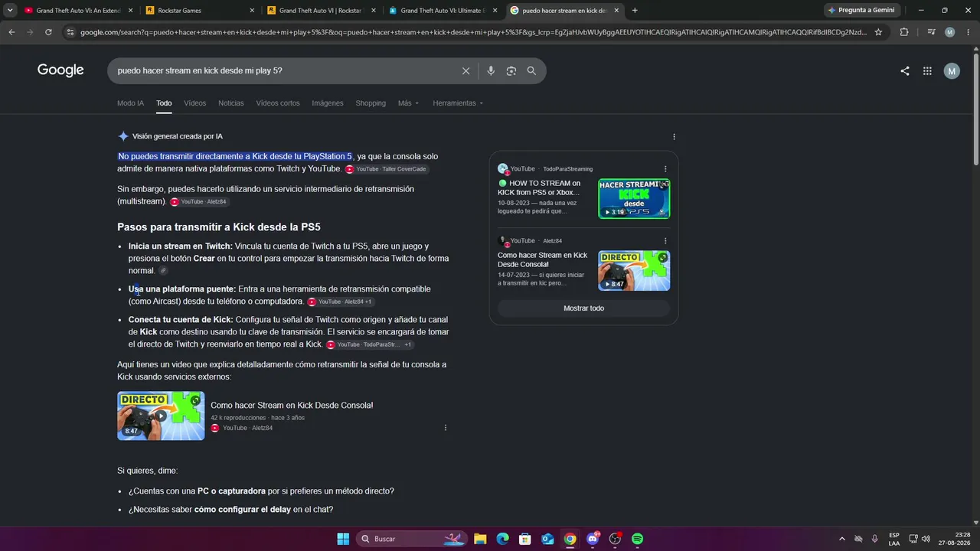Expand the Herramientas dropdown
This screenshot has width=980, height=551.
click(x=458, y=103)
